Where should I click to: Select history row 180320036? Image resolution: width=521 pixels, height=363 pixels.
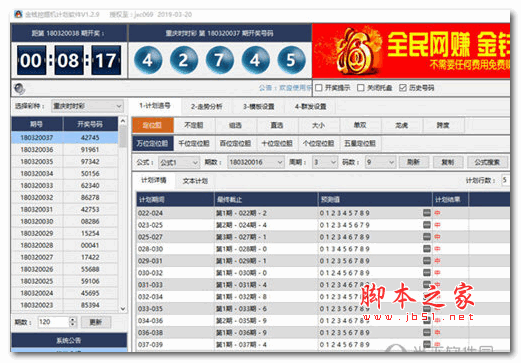(x=65, y=150)
